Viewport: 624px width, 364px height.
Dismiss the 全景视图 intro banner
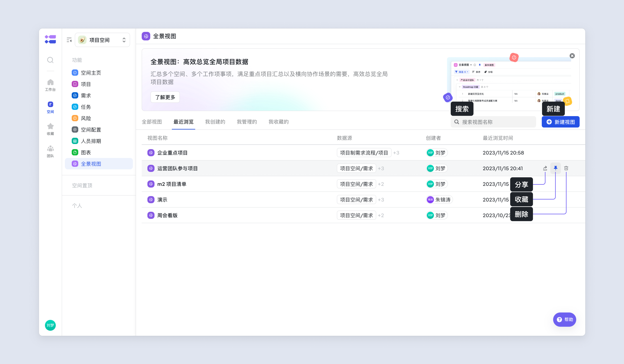[x=572, y=56]
